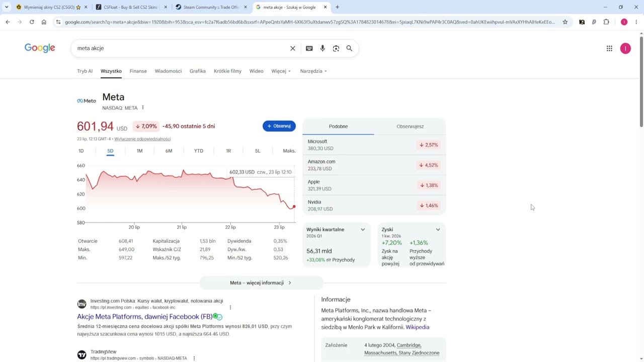
Task: Select the YTD chart range
Action: [x=199, y=151]
